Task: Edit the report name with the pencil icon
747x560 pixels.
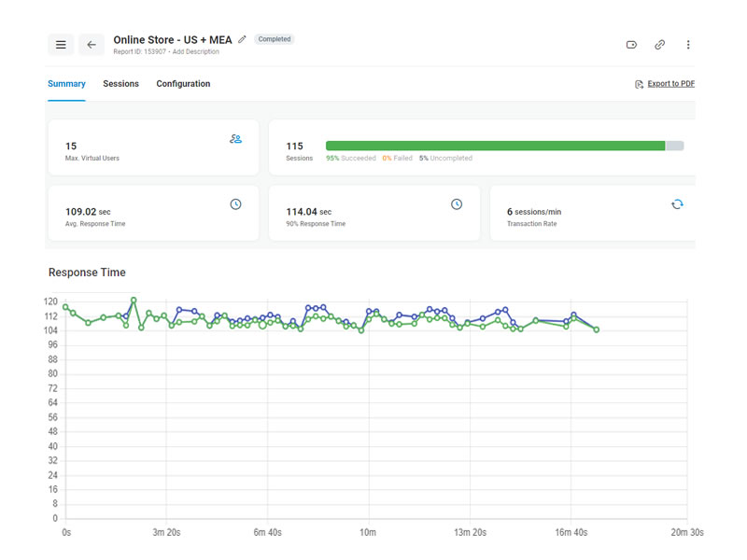Action: pos(242,39)
